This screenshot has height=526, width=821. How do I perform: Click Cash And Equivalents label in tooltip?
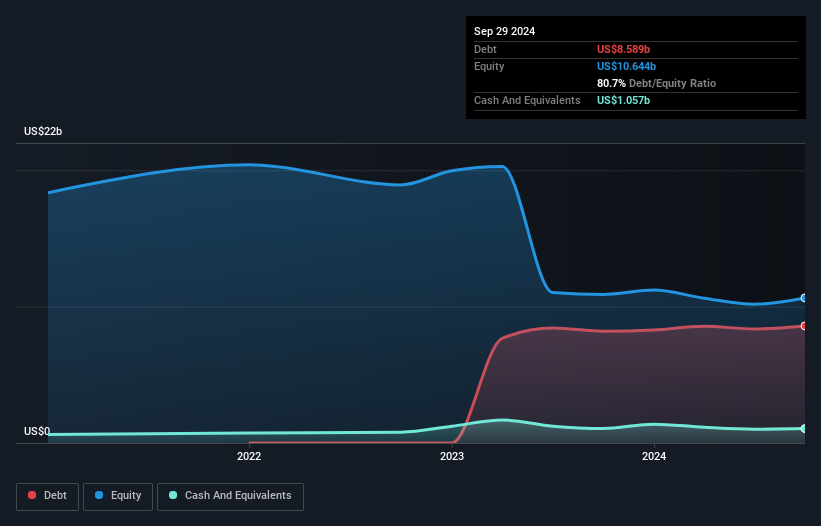[527, 100]
